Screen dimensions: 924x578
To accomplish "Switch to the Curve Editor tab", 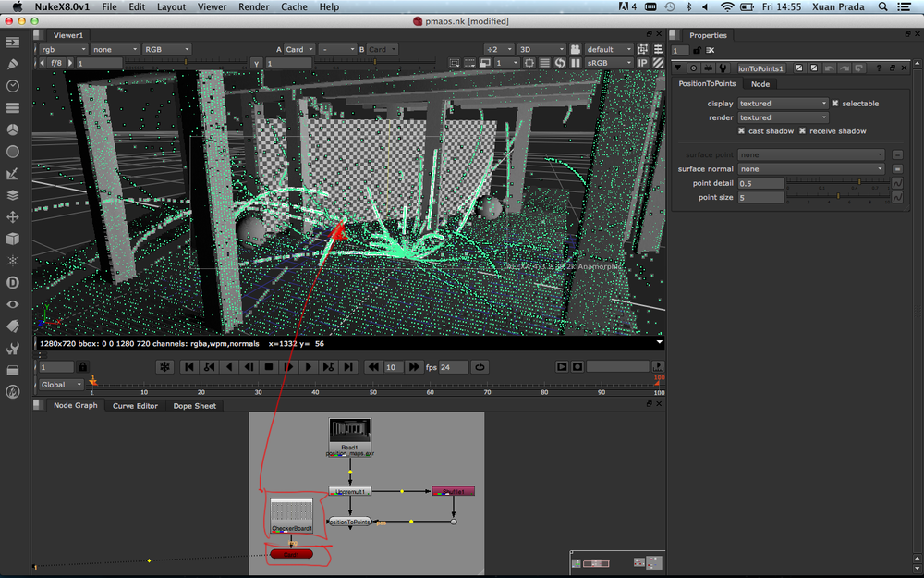I will coord(135,406).
